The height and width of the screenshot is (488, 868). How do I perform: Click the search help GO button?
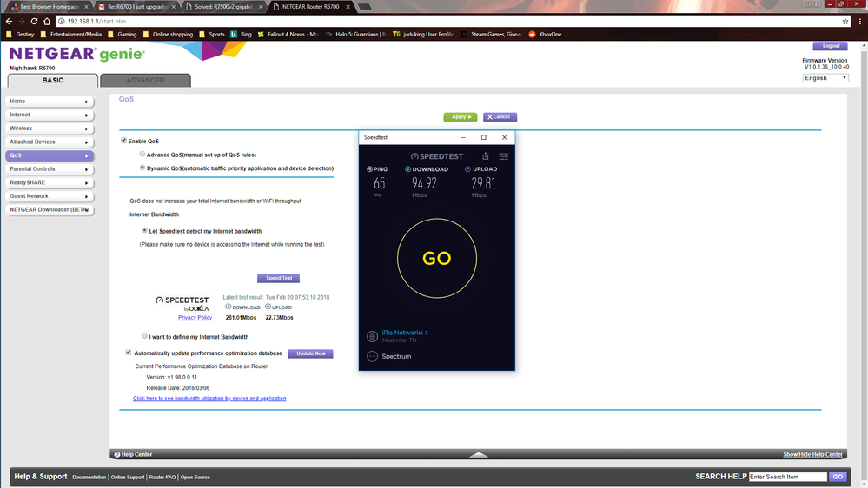tap(838, 477)
